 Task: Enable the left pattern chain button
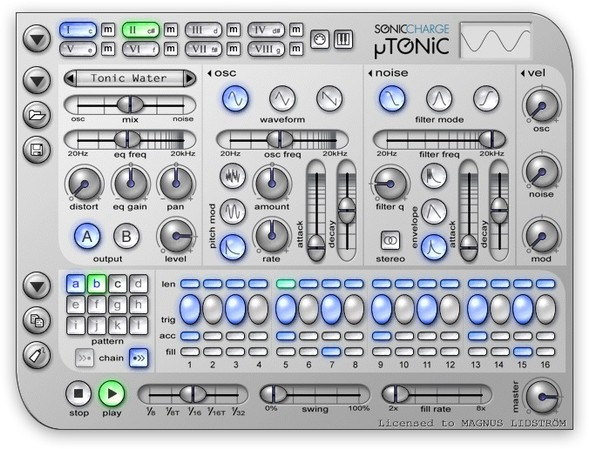(x=84, y=358)
